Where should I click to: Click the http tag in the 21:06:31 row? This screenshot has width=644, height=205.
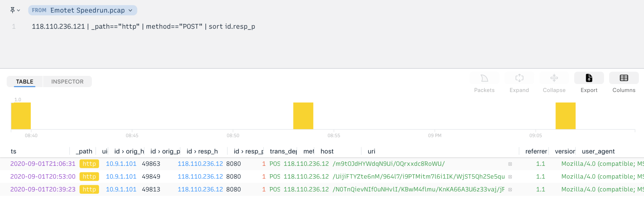tap(89, 164)
